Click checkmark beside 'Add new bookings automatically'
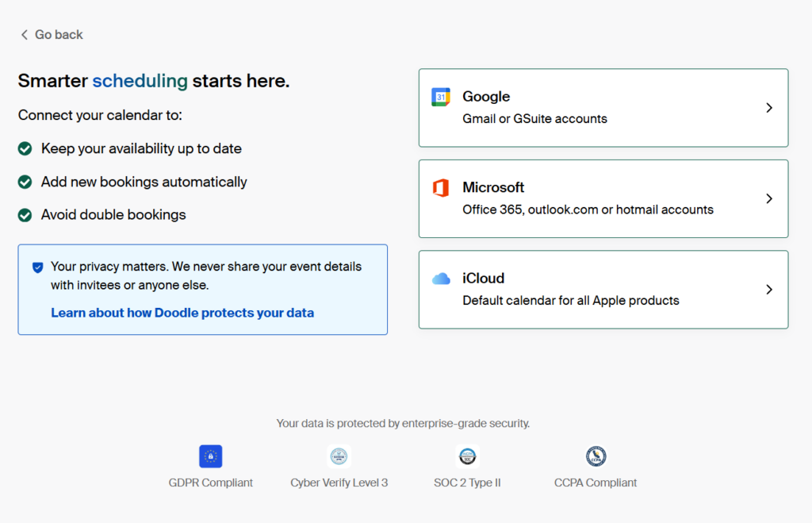 [x=25, y=182]
